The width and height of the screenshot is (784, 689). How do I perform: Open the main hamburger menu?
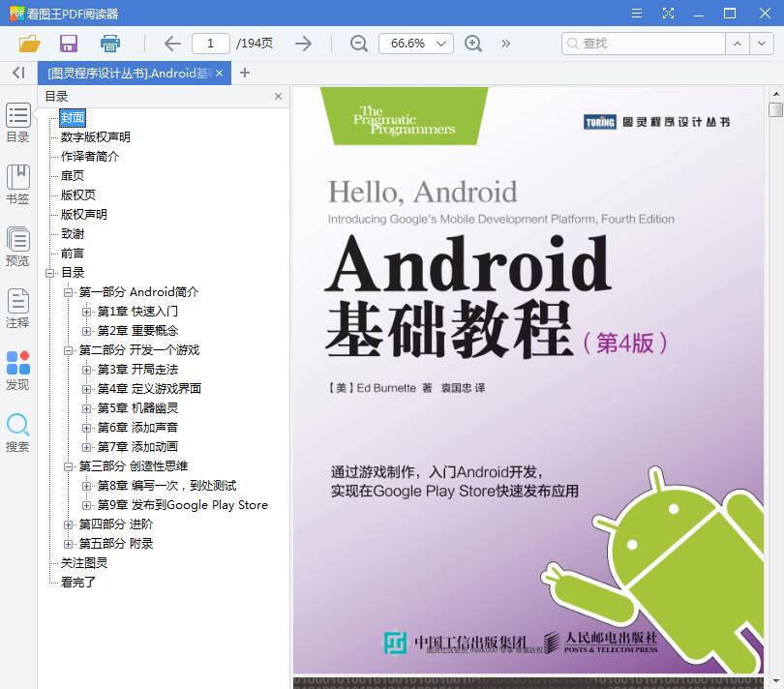(636, 14)
